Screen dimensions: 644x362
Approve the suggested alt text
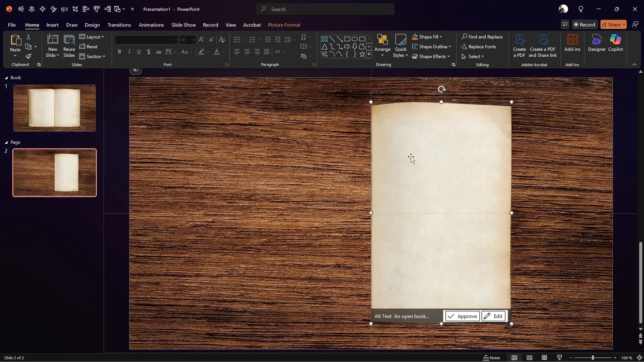463,316
